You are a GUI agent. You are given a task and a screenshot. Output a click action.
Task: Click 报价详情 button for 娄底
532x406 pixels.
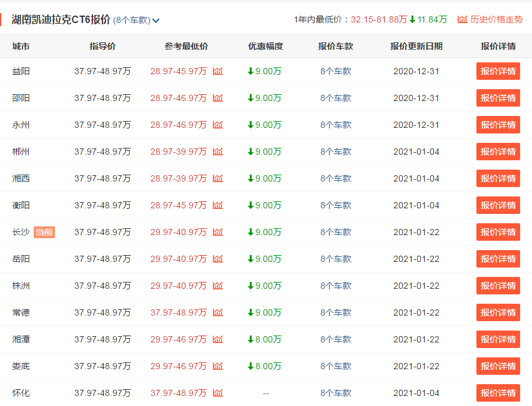[498, 366]
